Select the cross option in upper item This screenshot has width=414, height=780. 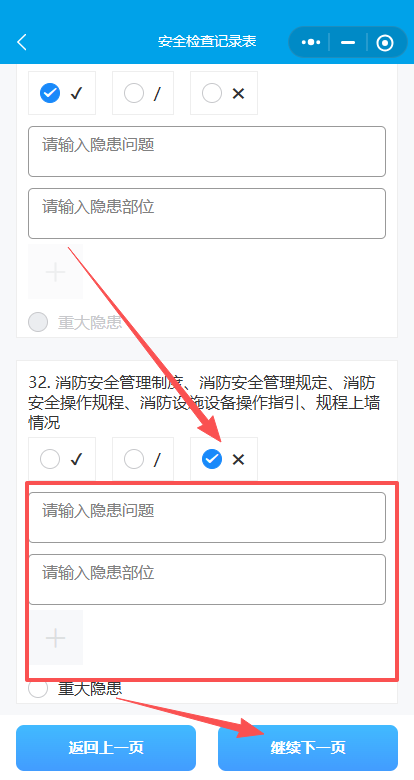[224, 93]
